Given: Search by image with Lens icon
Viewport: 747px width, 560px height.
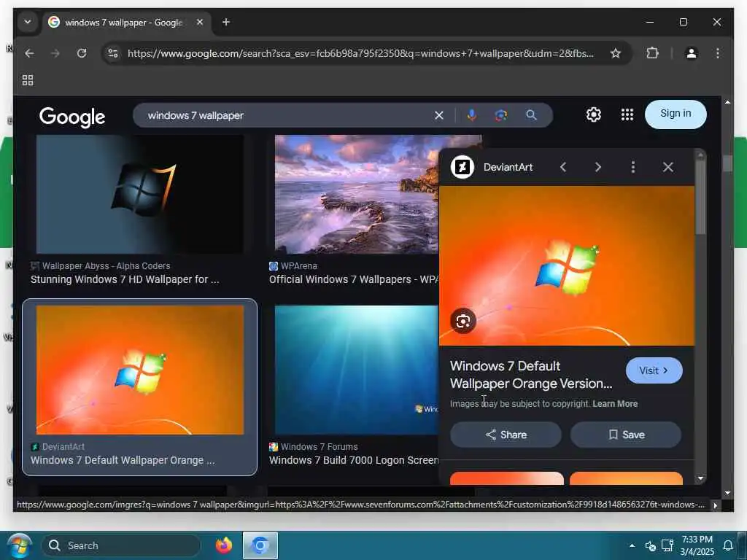Looking at the screenshot, I should click(x=500, y=115).
